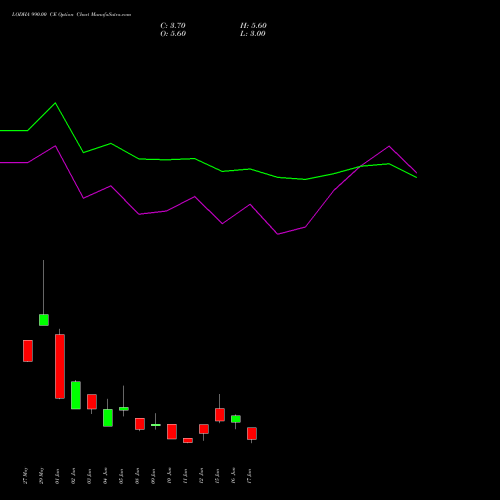The width and height of the screenshot is (500, 500).
Task: Click the lowest point of the purple line
Action: point(278,234)
